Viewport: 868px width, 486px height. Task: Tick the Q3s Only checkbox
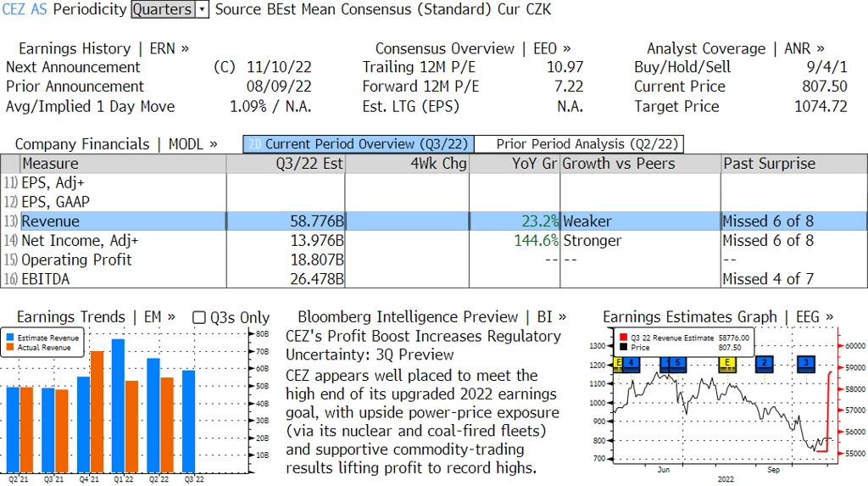pyautogui.click(x=198, y=317)
